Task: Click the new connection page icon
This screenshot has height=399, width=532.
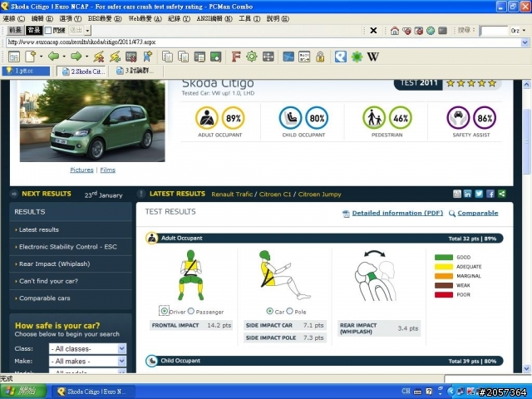Action: coord(31,57)
